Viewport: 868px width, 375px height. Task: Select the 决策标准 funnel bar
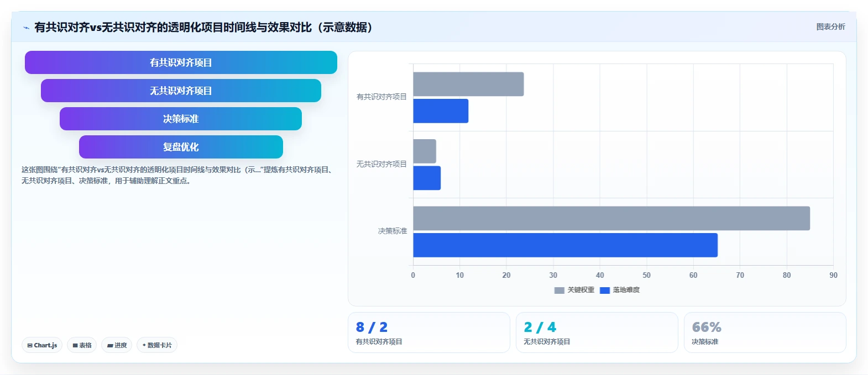[x=181, y=119]
